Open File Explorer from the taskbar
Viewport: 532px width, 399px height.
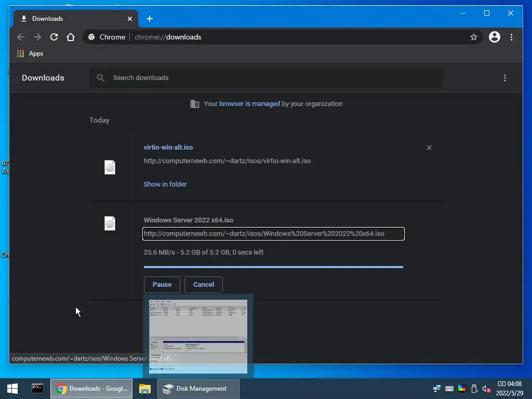pyautogui.click(x=145, y=389)
